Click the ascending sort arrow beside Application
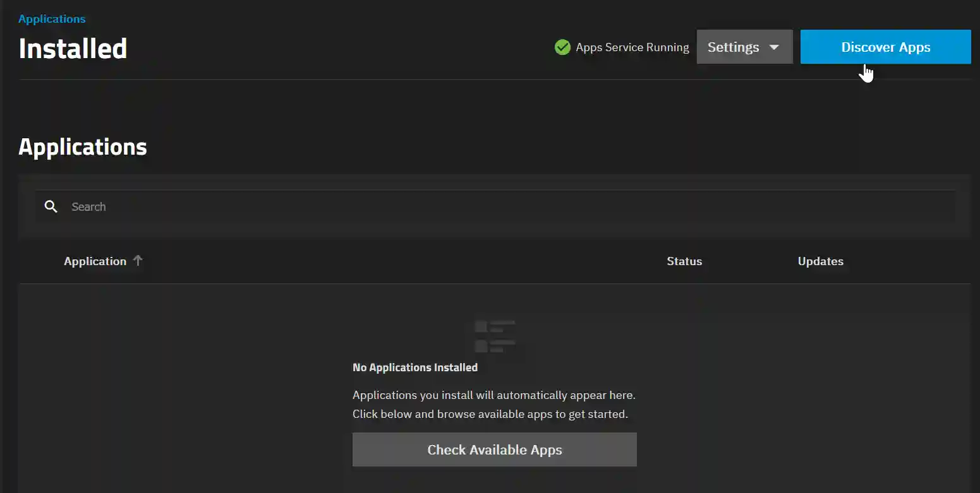 click(x=138, y=260)
